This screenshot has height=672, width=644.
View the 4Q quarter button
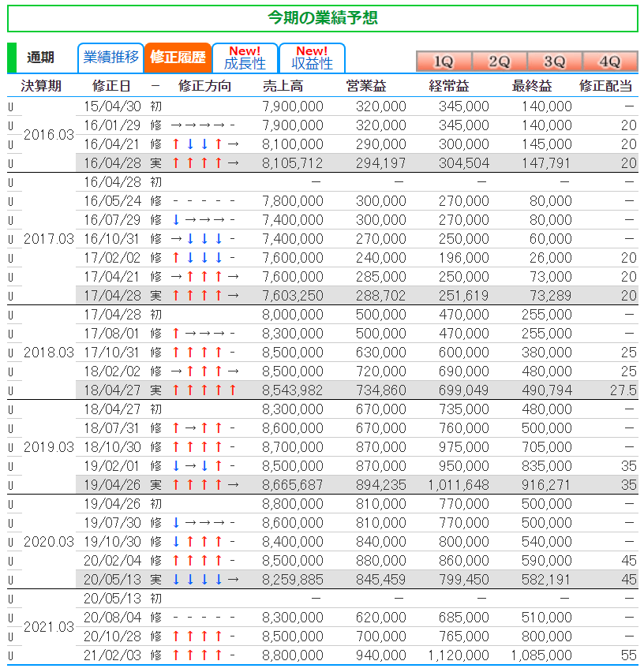(609, 62)
